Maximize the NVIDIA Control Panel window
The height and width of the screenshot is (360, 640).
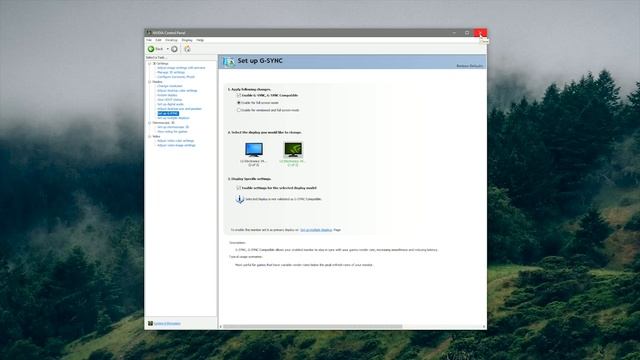pos(467,33)
